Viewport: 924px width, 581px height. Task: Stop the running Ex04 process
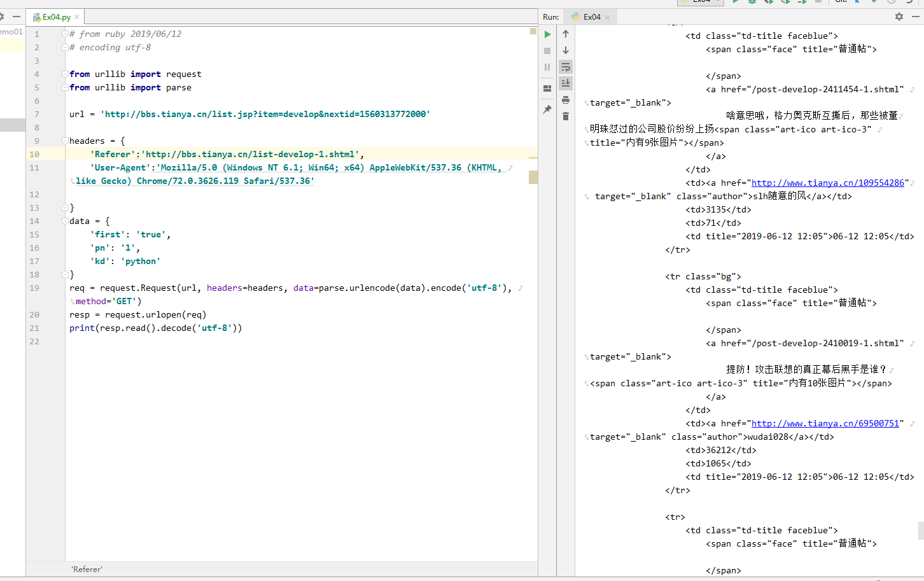547,51
